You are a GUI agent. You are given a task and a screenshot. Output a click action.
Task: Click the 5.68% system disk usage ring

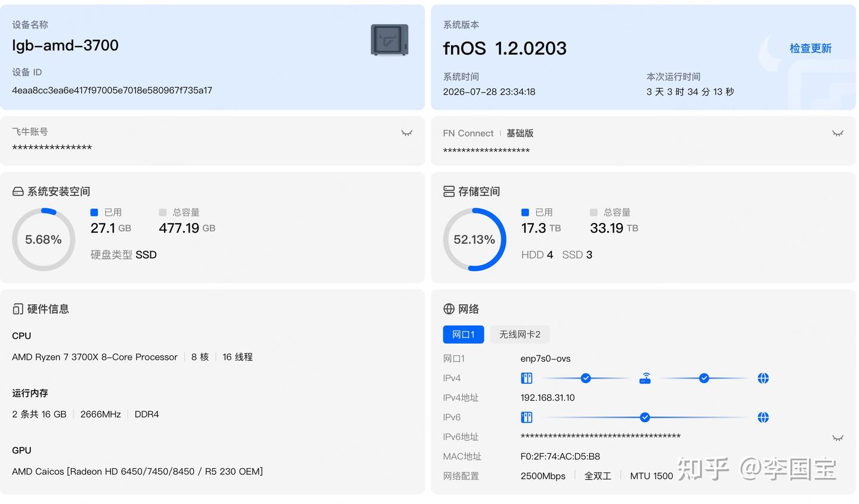pos(44,240)
